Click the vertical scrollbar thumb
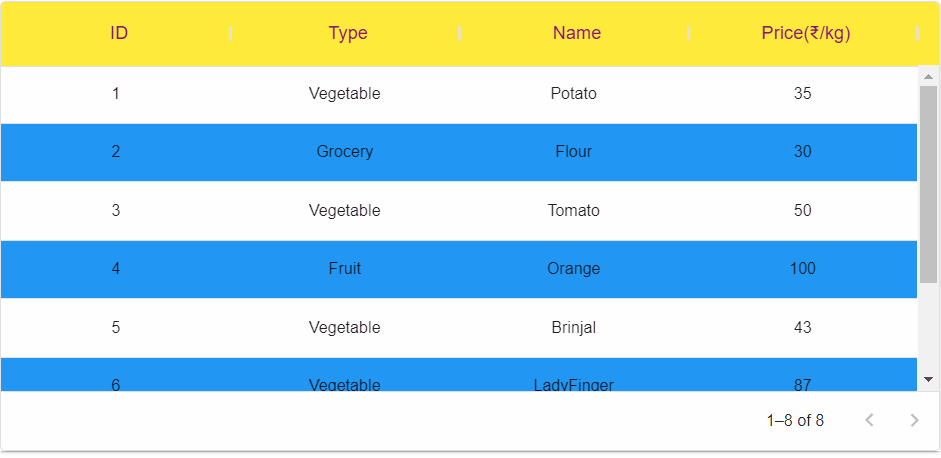The image size is (941, 458). [928, 185]
